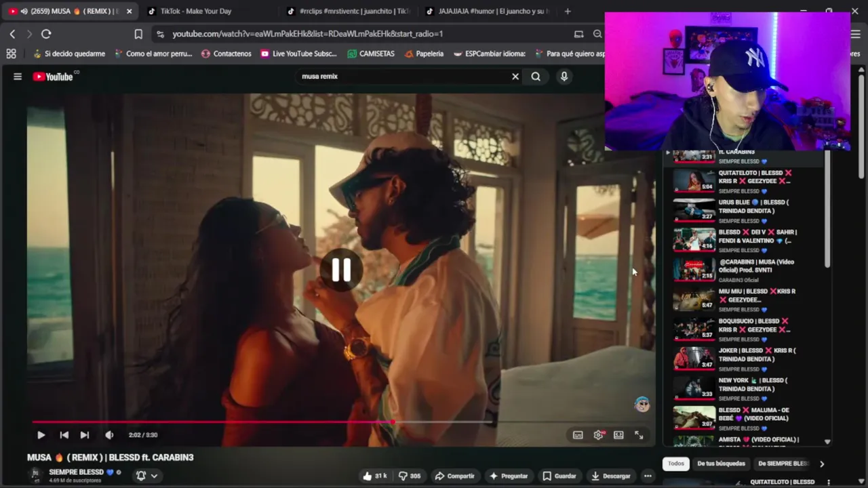Open the 'Papeleria' bookmark

pyautogui.click(x=424, y=54)
